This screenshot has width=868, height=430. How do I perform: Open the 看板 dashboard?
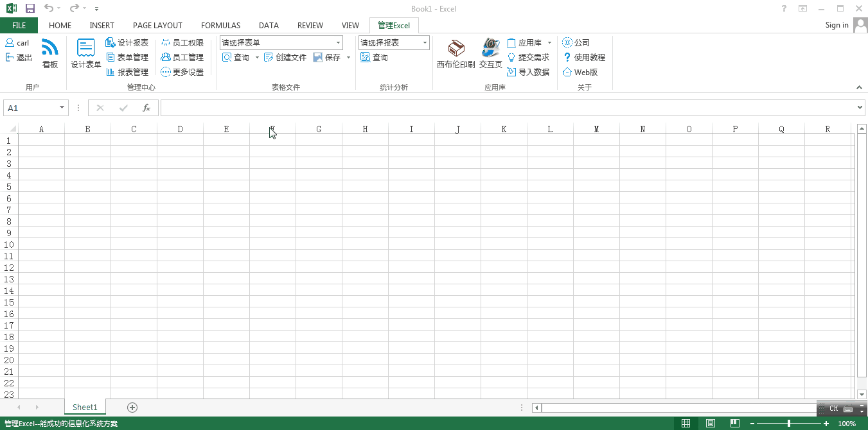[x=50, y=54]
